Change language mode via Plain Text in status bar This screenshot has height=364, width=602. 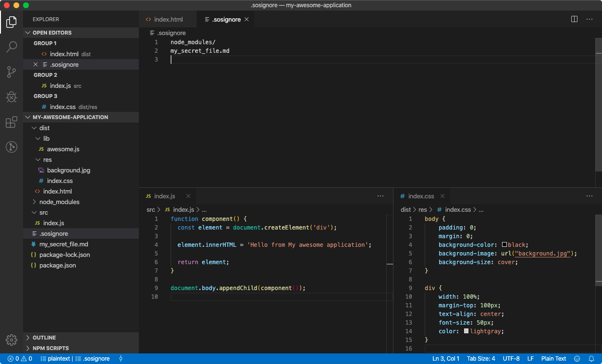tap(553, 358)
